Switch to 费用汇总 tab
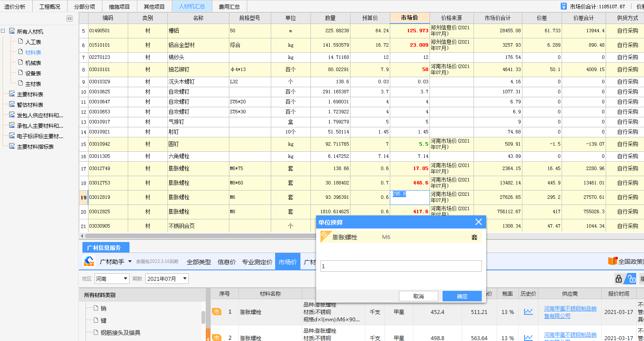644x341 pixels. click(x=229, y=7)
